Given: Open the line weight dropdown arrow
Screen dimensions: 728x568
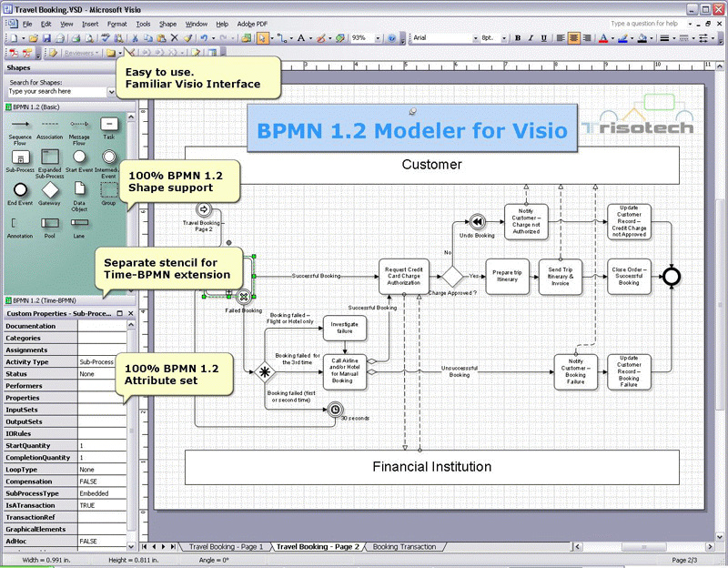Looking at the screenshot, I should (x=673, y=38).
